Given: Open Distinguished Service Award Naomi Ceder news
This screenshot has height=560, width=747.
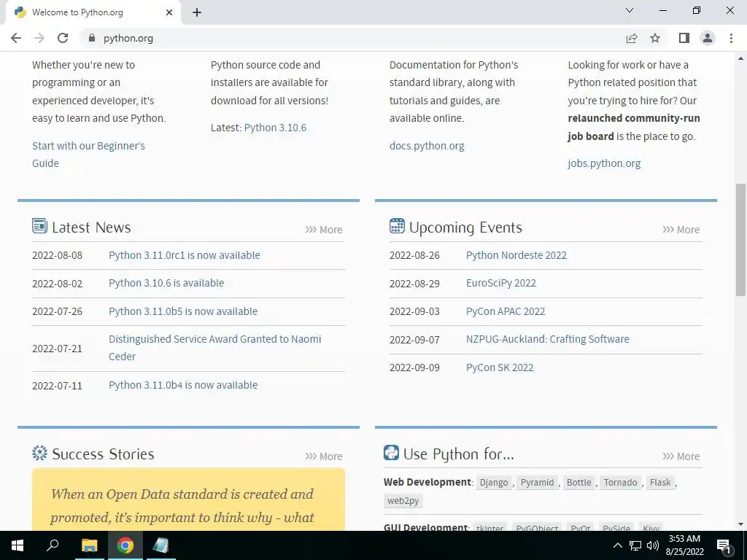Looking at the screenshot, I should click(x=215, y=348).
